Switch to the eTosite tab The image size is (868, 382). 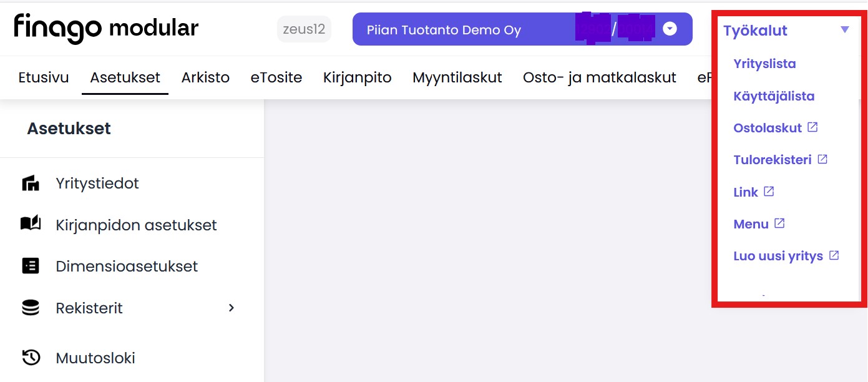(276, 77)
